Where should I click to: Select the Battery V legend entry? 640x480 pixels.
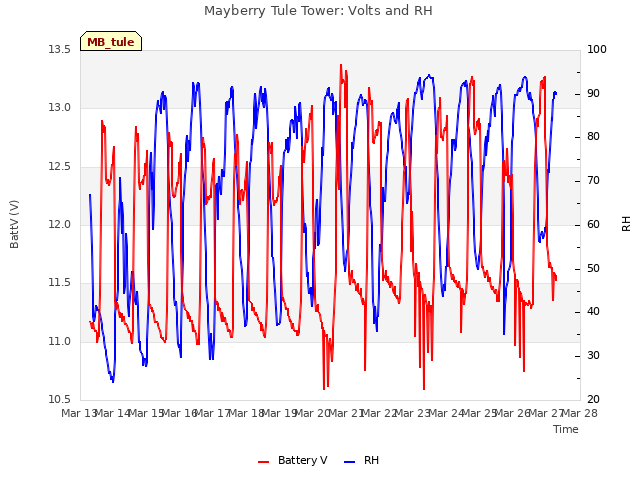point(293,460)
